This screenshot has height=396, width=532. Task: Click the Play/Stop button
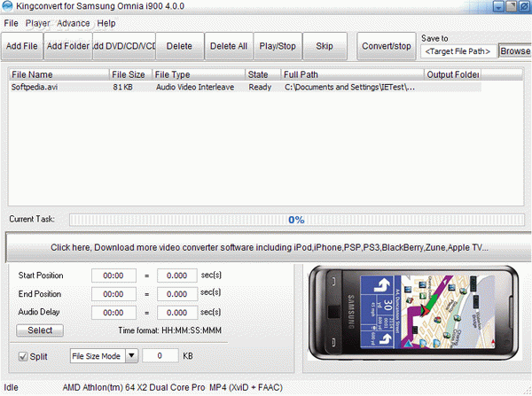(278, 46)
